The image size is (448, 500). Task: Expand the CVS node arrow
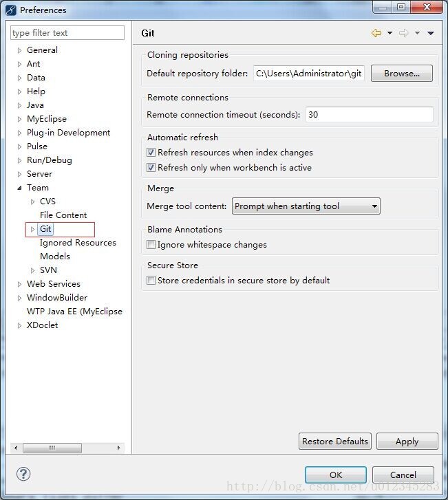pyautogui.click(x=32, y=202)
